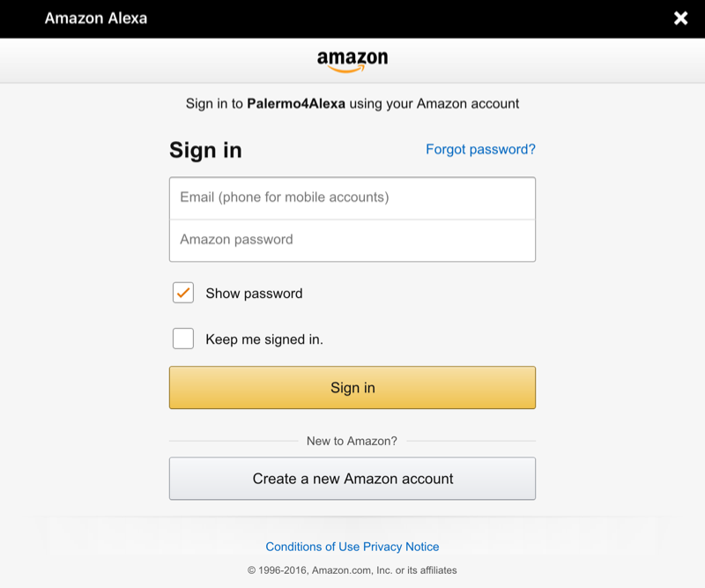
Task: Click the bold Sign in heading
Action: tap(205, 150)
